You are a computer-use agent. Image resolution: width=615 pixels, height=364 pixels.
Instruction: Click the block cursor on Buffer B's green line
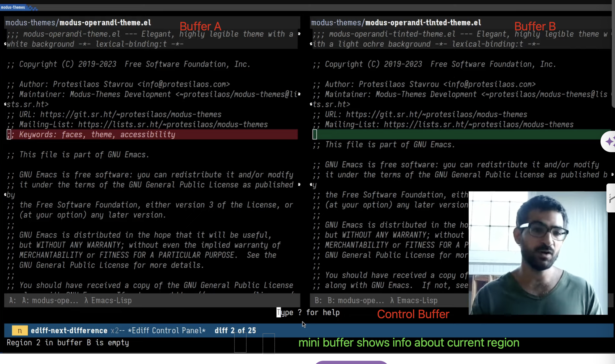315,134
